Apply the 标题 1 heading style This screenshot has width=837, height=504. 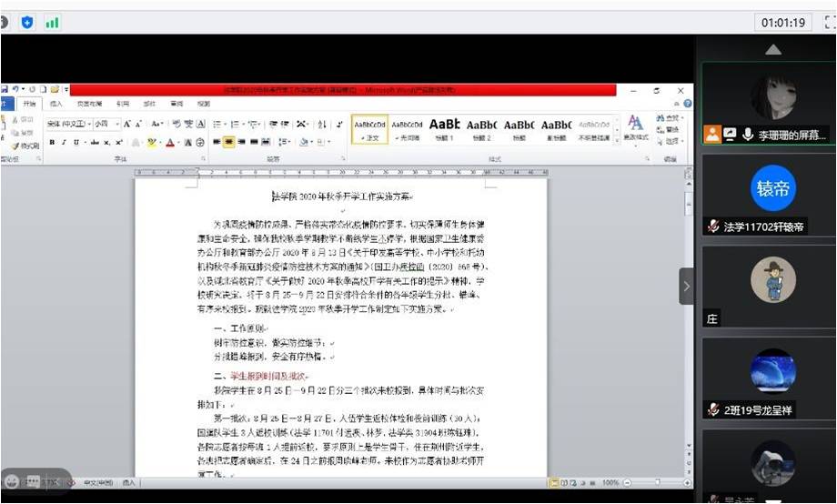pos(445,127)
